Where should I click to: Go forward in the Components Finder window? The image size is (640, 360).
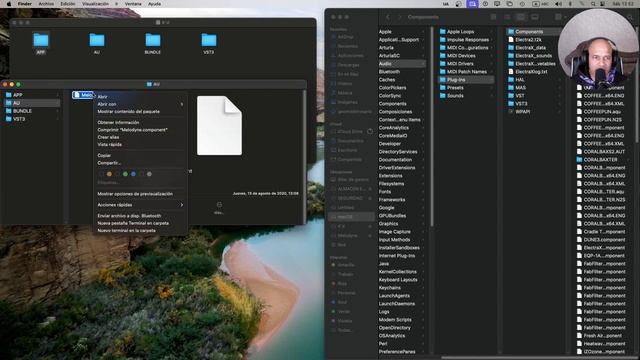400,17
